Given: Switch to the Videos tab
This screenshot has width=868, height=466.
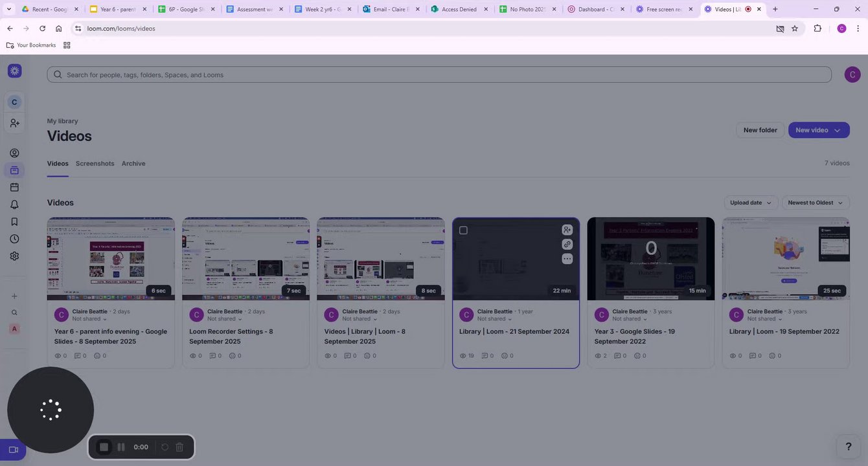Looking at the screenshot, I should tap(58, 164).
